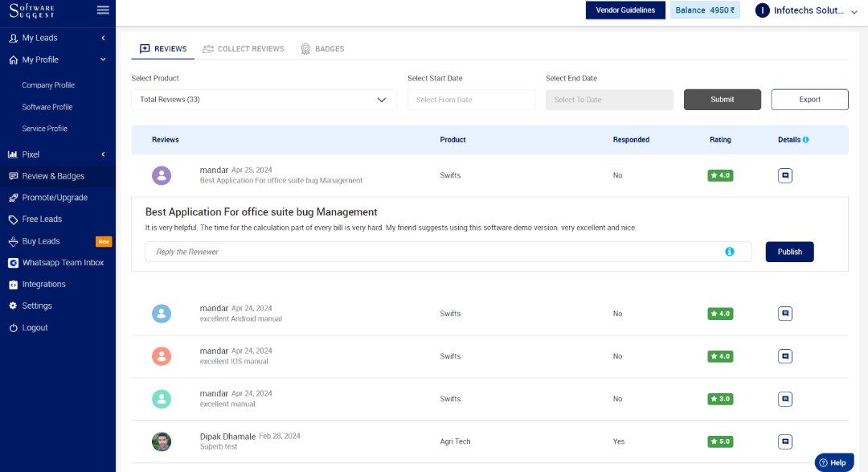868x472 pixels.
Task: Click the hamburger menu icon in sidebar
Action: [x=102, y=10]
